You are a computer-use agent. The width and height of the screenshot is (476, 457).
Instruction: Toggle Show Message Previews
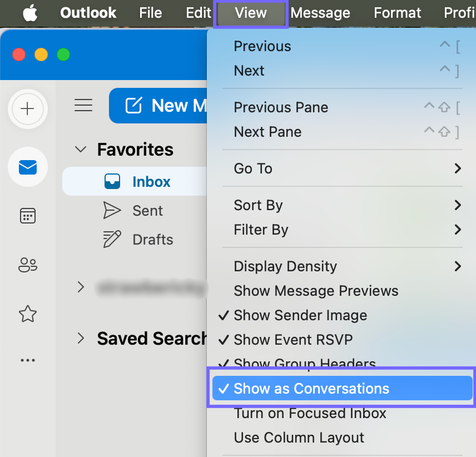[x=342, y=291]
